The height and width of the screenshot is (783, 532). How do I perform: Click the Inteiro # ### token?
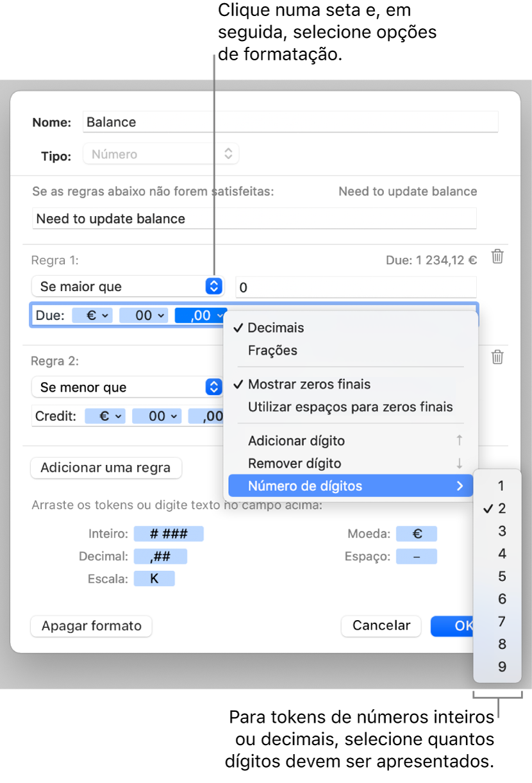click(x=168, y=534)
